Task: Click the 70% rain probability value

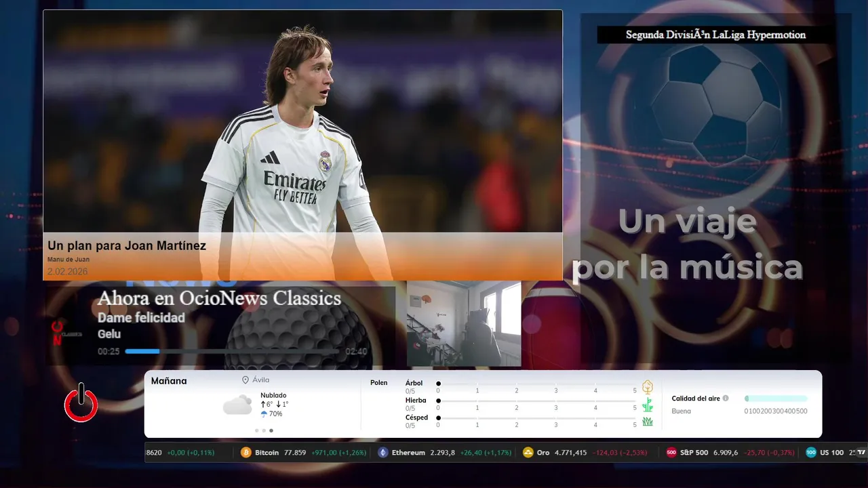Action: 276,414
